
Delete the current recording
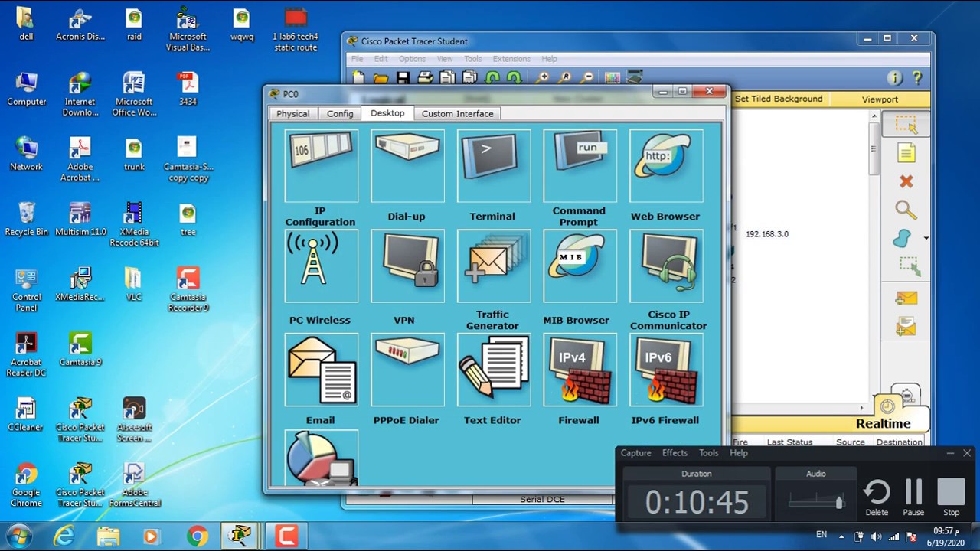(x=877, y=497)
